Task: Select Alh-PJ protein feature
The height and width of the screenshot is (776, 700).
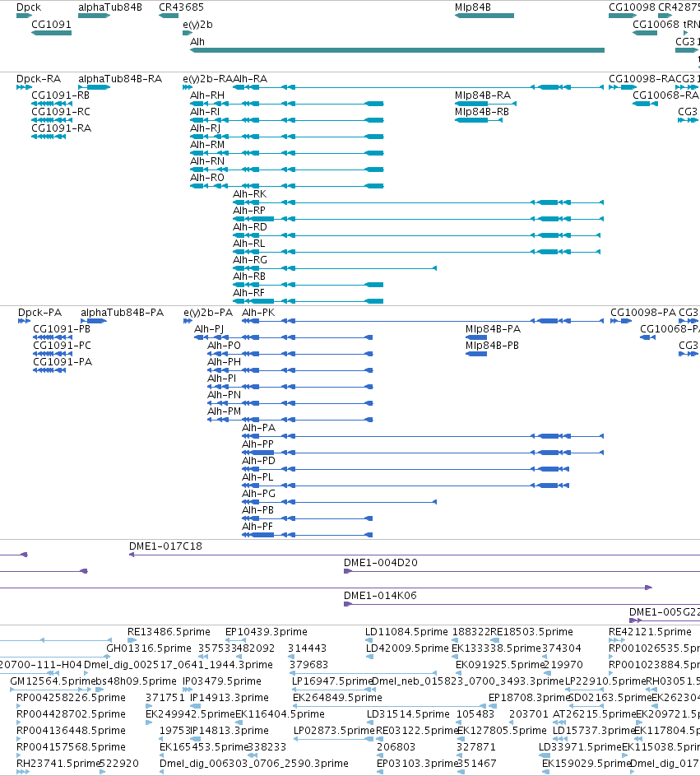Action: [x=284, y=337]
